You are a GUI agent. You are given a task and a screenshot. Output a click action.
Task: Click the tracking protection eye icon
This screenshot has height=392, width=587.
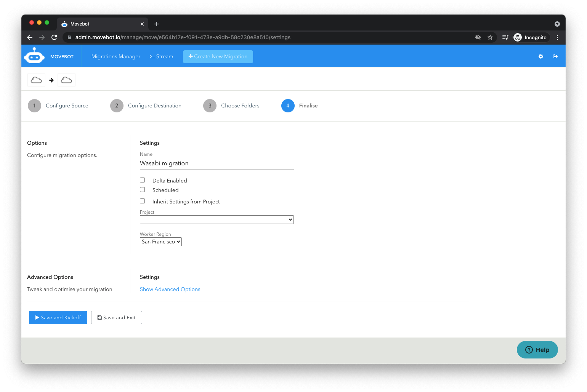(478, 37)
